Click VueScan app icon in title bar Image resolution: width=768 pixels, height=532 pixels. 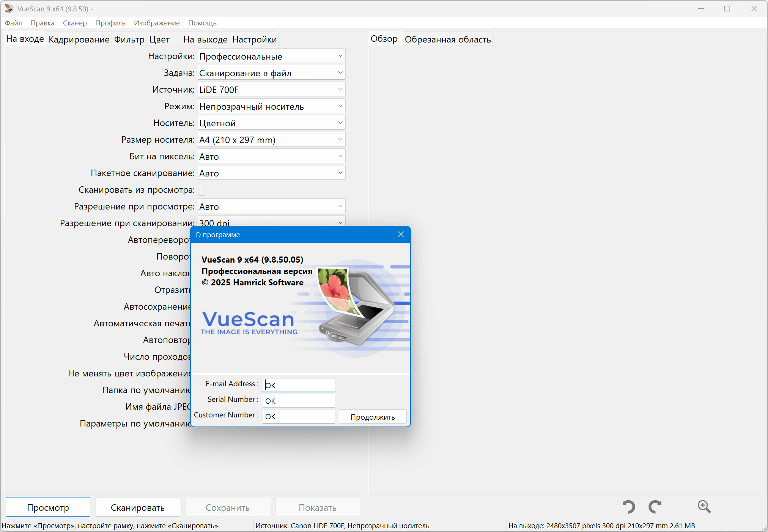(x=9, y=8)
